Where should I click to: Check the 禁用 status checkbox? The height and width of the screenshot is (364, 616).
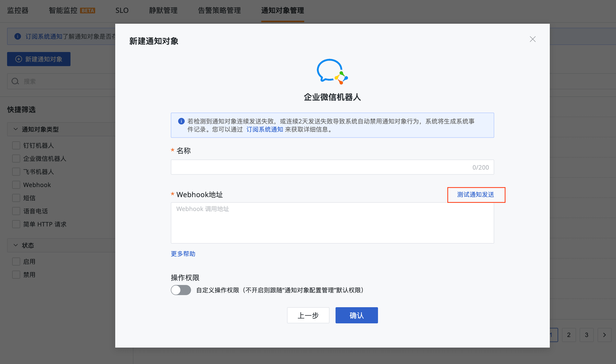[x=16, y=275]
